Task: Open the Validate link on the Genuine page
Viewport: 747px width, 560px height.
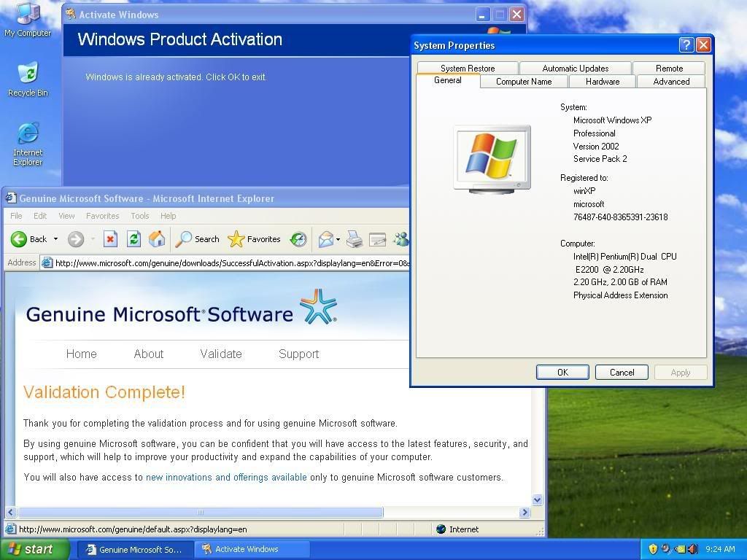Action: (x=221, y=354)
